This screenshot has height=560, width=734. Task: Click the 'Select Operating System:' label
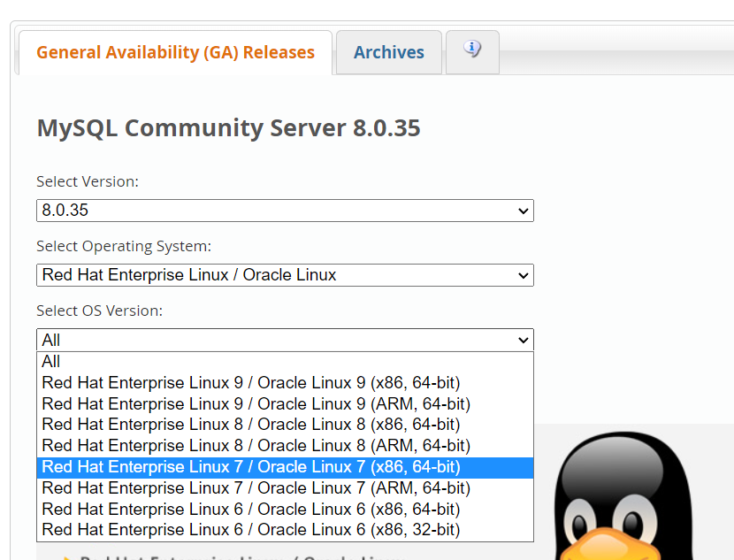pyautogui.click(x=124, y=246)
